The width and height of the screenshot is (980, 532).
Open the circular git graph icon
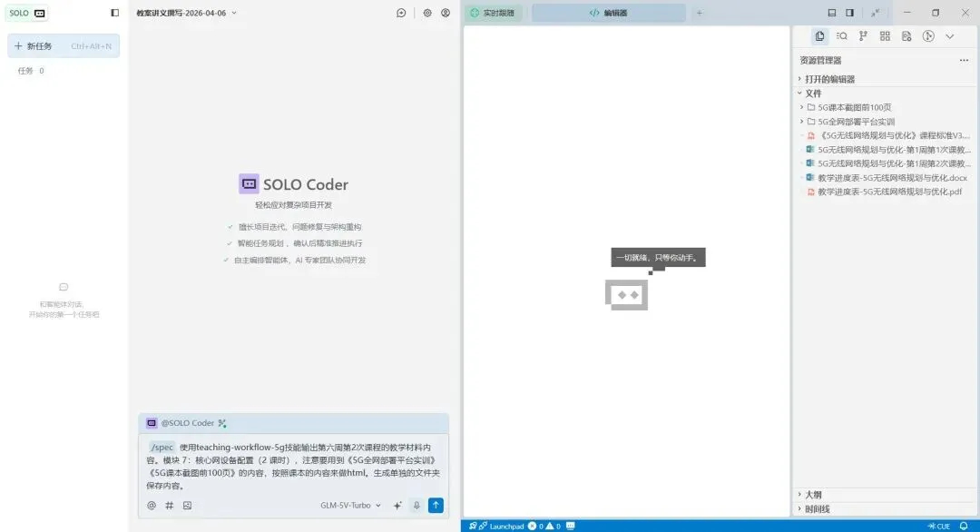coord(928,36)
